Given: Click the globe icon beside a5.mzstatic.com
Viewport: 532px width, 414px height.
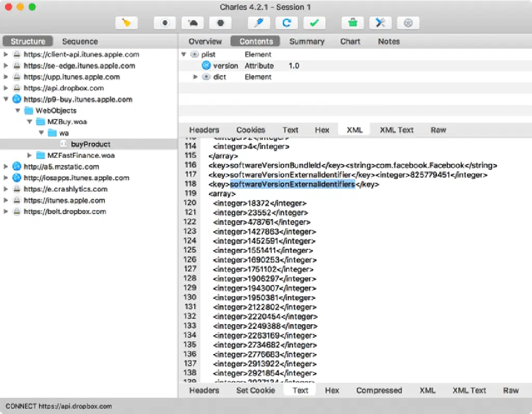Looking at the screenshot, I should click(17, 167).
